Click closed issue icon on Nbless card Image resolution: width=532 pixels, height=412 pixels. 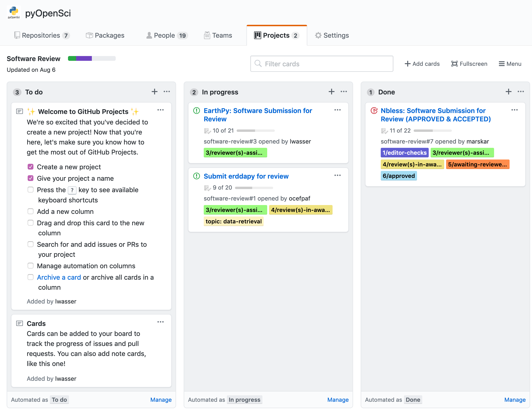pos(374,111)
